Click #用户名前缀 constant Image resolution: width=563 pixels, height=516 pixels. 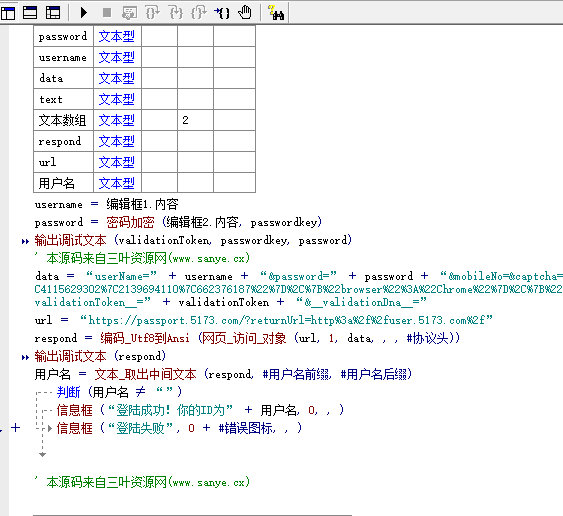coord(296,375)
